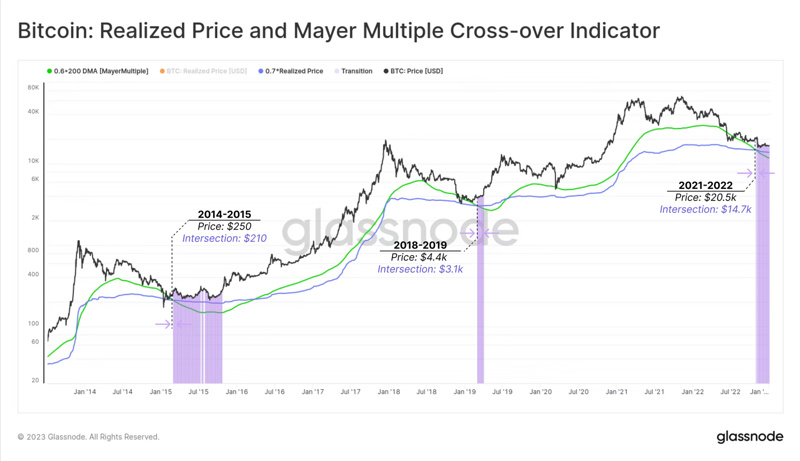The height and width of the screenshot is (461, 800).
Task: Click the 2014-2015 annotation label
Action: click(224, 214)
